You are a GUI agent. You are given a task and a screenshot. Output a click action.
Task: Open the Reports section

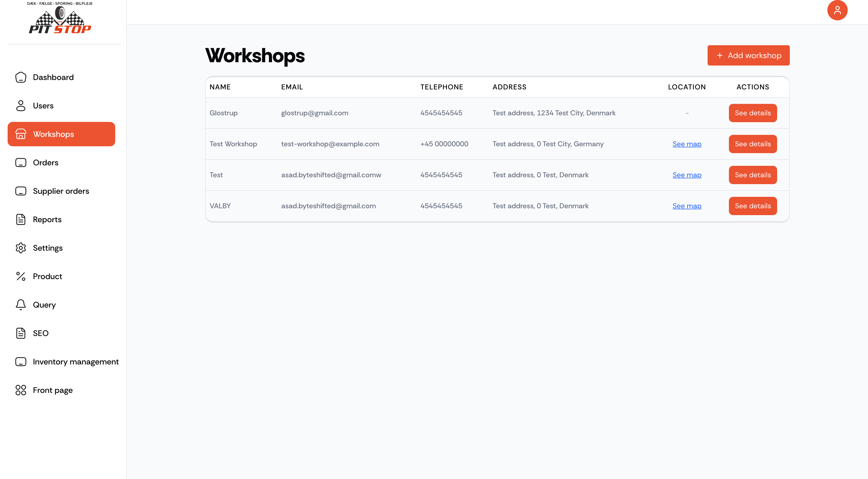(61, 219)
